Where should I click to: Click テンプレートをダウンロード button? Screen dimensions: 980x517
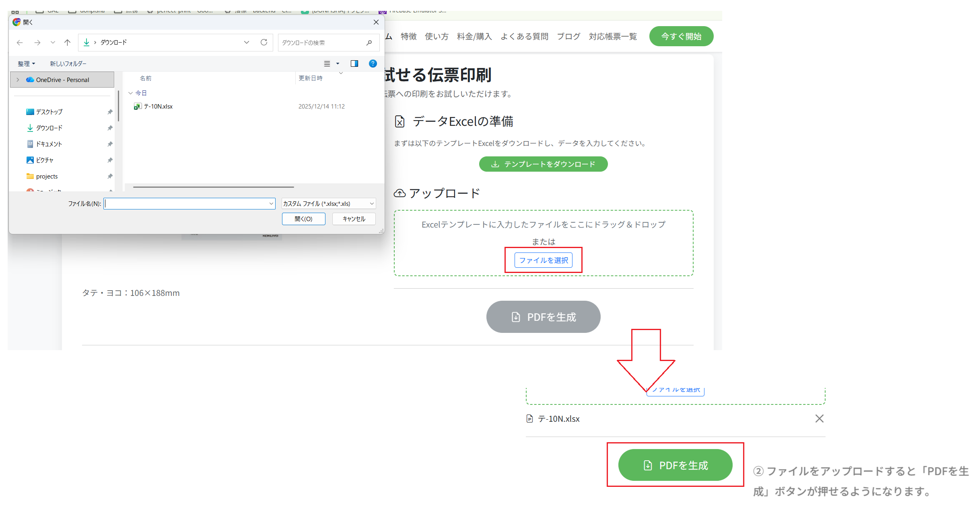[x=543, y=164]
